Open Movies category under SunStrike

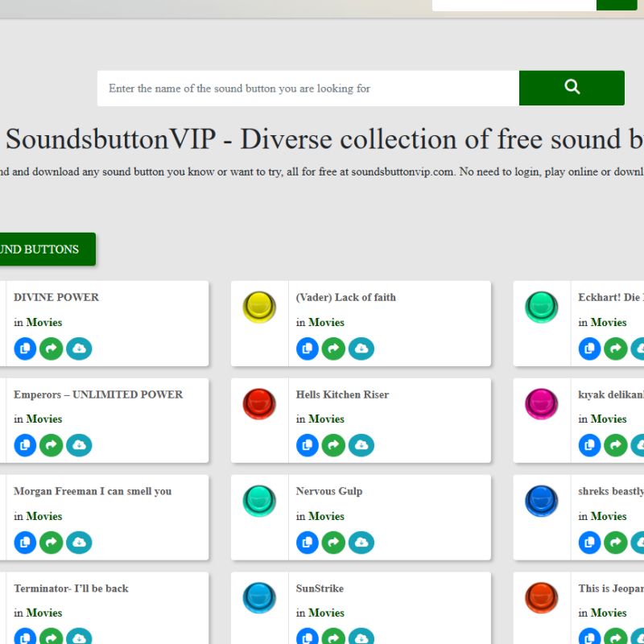326,613
